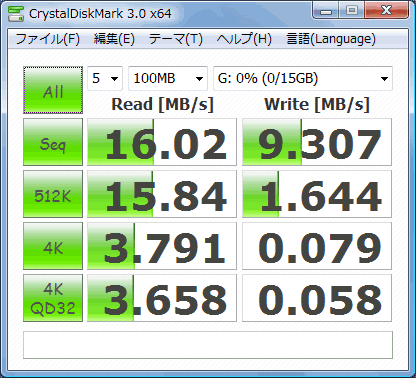Click the 512K write result 1.644

point(317,194)
